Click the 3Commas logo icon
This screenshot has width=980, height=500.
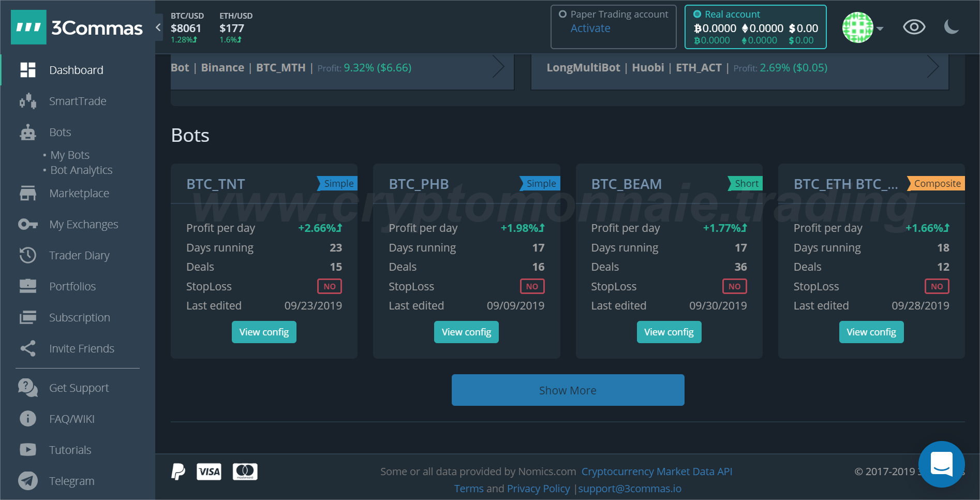[28, 27]
